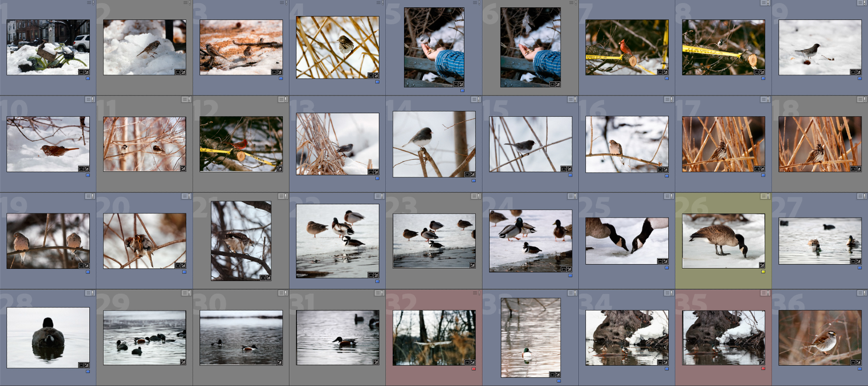Click metadata status badge on cell 26
This screenshot has width=868, height=386.
[x=765, y=196]
